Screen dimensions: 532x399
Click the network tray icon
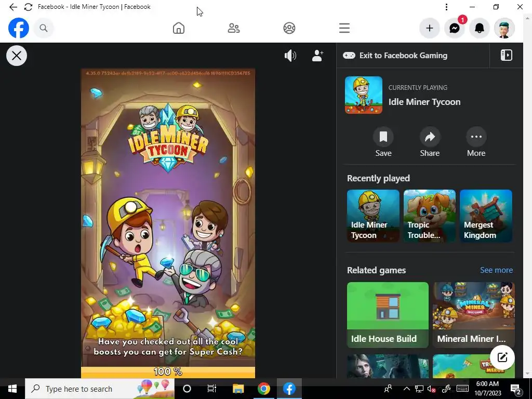click(419, 389)
